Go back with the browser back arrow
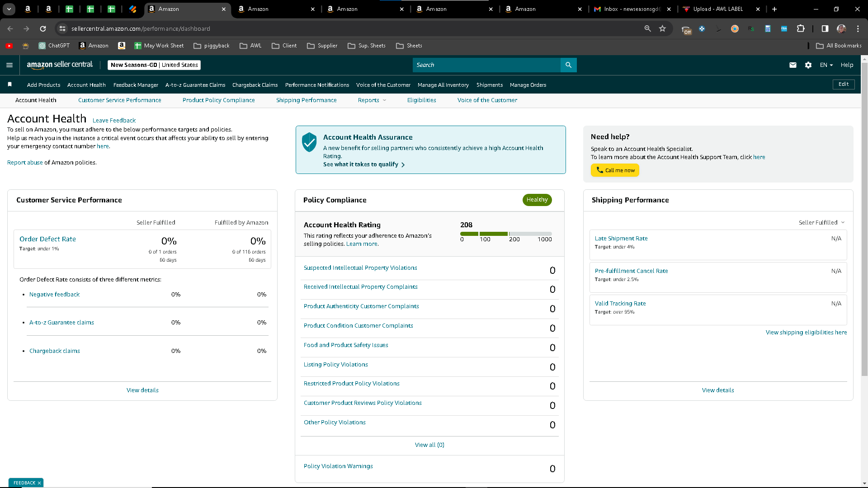The height and width of the screenshot is (488, 868). (x=10, y=28)
